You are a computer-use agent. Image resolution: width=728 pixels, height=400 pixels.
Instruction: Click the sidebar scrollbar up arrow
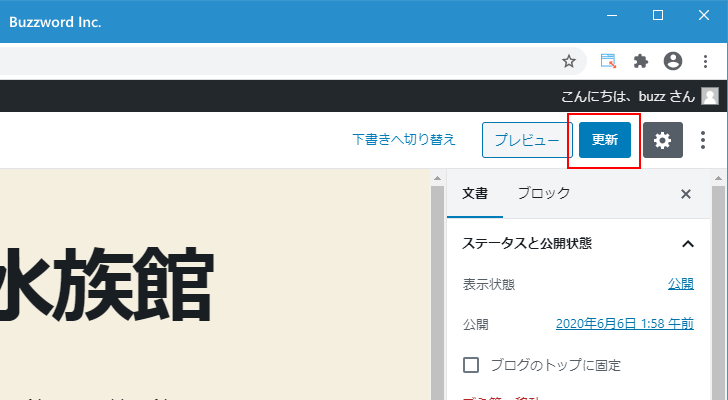718,178
